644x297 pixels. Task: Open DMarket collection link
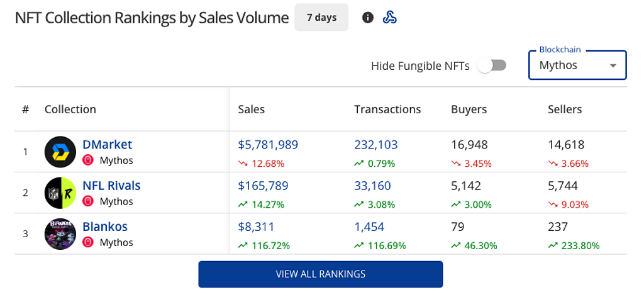pyautogui.click(x=108, y=145)
